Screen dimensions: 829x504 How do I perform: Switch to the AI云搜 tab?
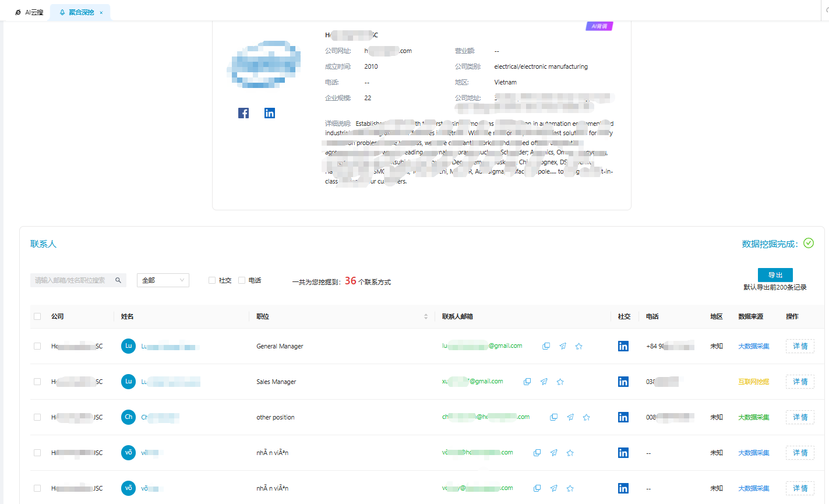point(29,12)
